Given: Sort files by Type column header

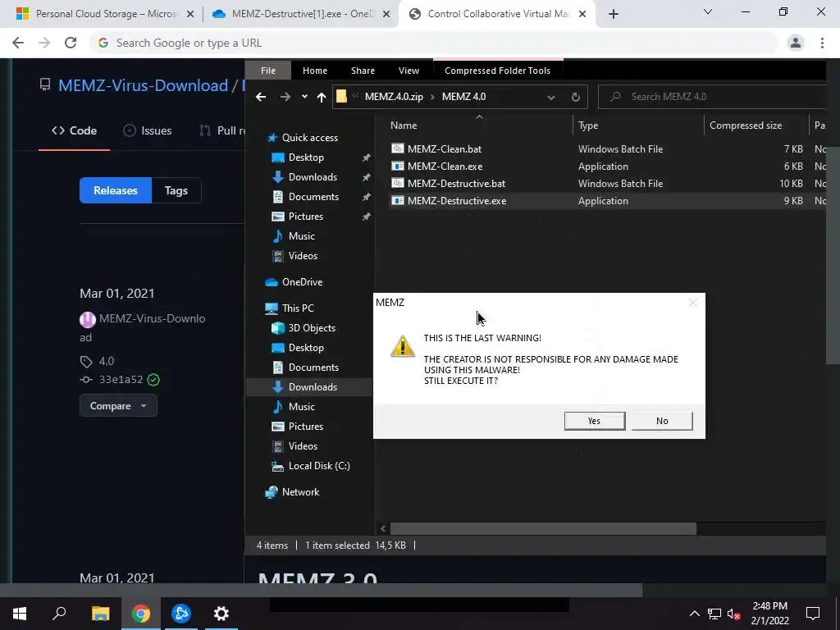Looking at the screenshot, I should tap(588, 126).
